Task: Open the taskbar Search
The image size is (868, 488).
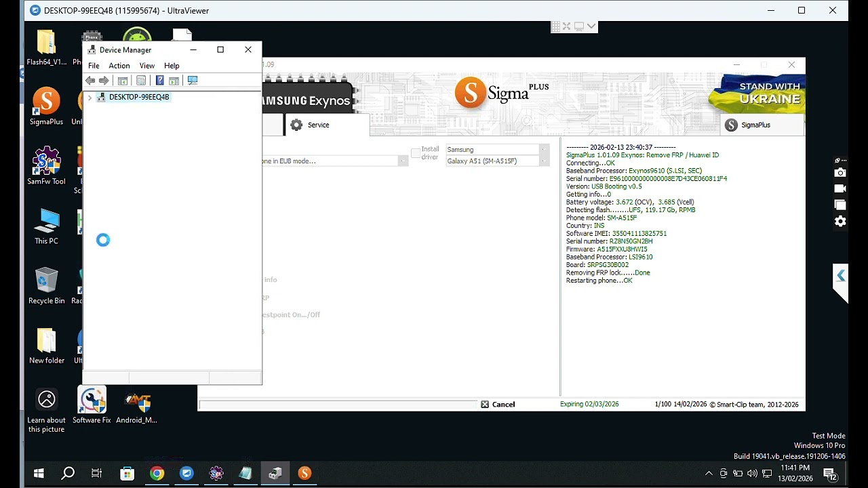Action: [x=68, y=473]
